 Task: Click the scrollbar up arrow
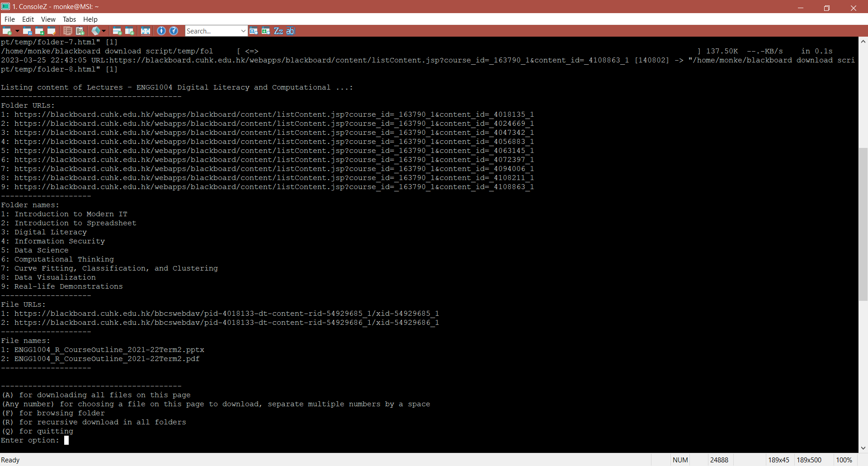pos(863,41)
